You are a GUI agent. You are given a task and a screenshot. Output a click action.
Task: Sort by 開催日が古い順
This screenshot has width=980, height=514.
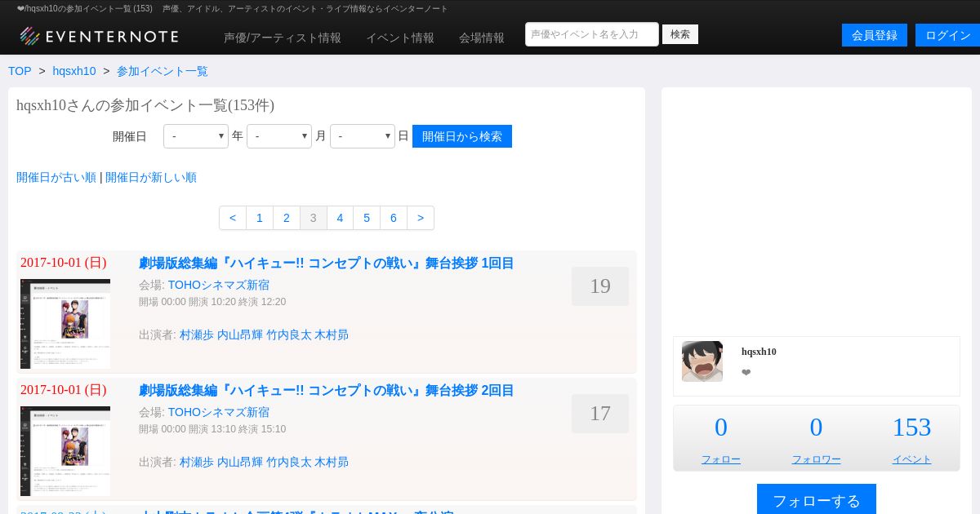[56, 177]
